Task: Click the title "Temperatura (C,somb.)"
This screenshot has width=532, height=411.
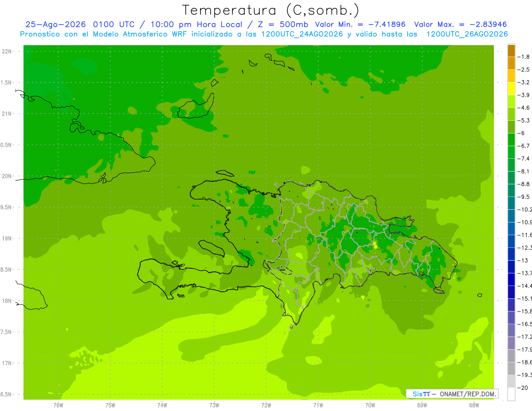Action: click(x=270, y=10)
